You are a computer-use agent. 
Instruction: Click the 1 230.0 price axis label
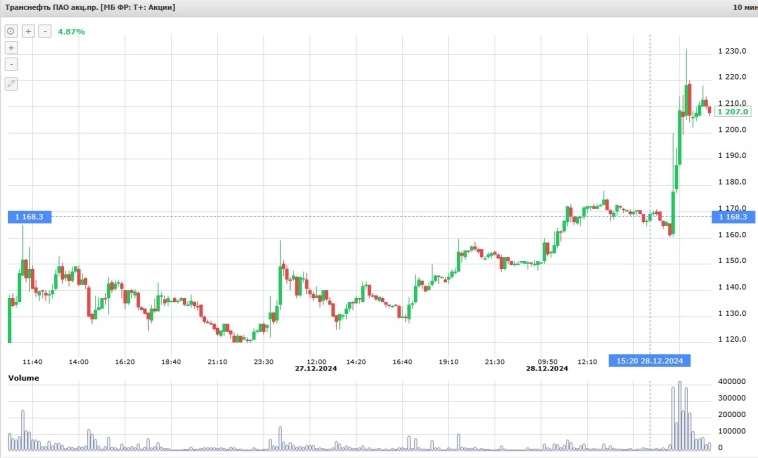point(732,51)
